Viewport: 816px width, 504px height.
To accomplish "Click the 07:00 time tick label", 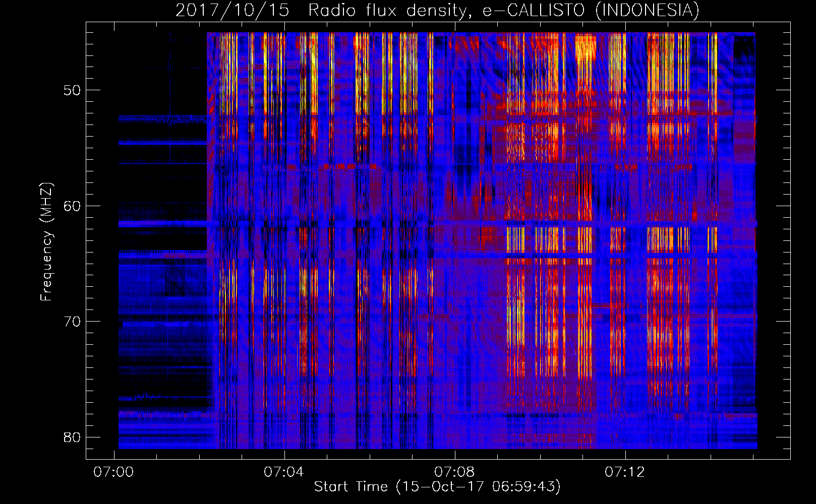I will [x=113, y=472].
